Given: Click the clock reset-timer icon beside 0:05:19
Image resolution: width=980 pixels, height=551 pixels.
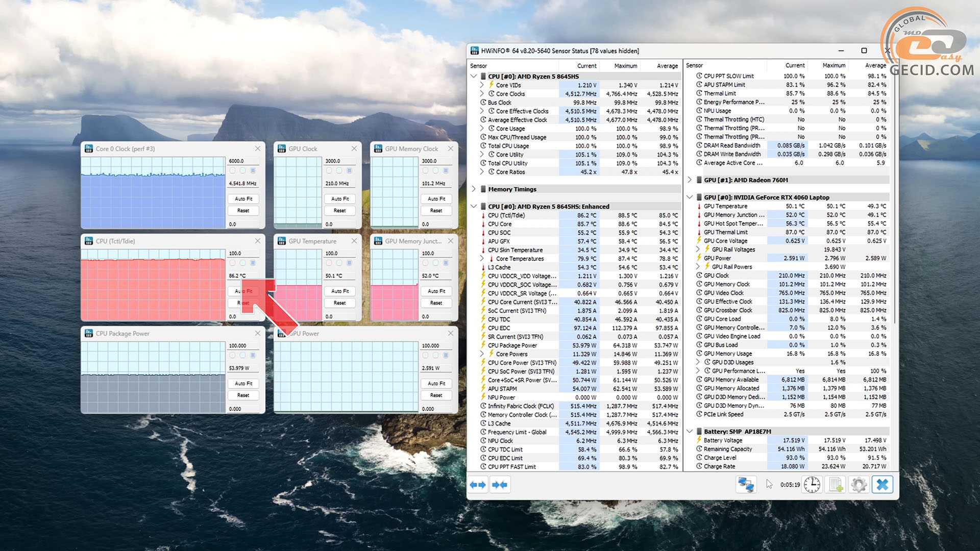Looking at the screenshot, I should point(812,485).
